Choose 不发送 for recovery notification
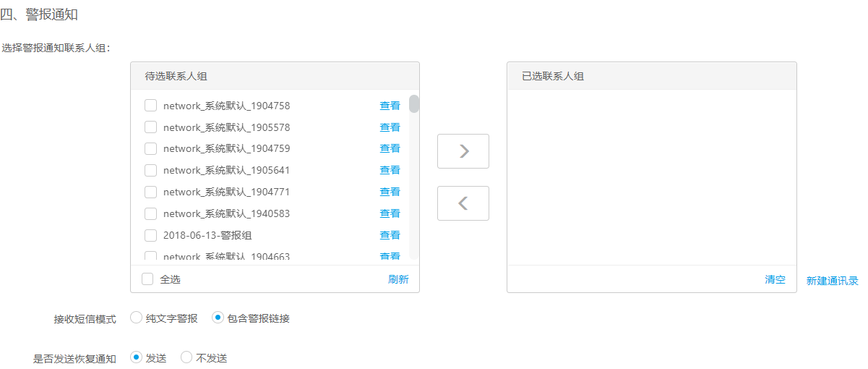This screenshot has height=369, width=868. tap(187, 357)
